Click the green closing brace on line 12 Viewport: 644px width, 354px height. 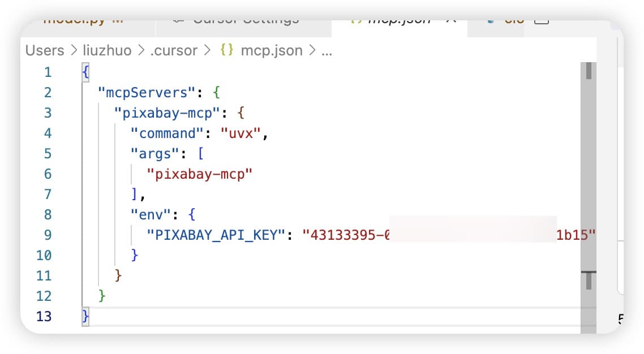click(101, 296)
